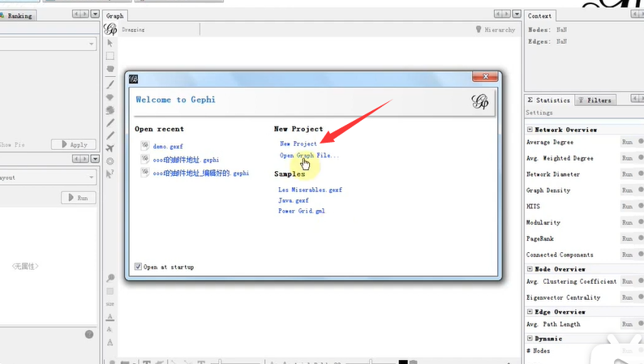644x364 pixels.
Task: Run the Average Degree statistic
Action: point(627,142)
